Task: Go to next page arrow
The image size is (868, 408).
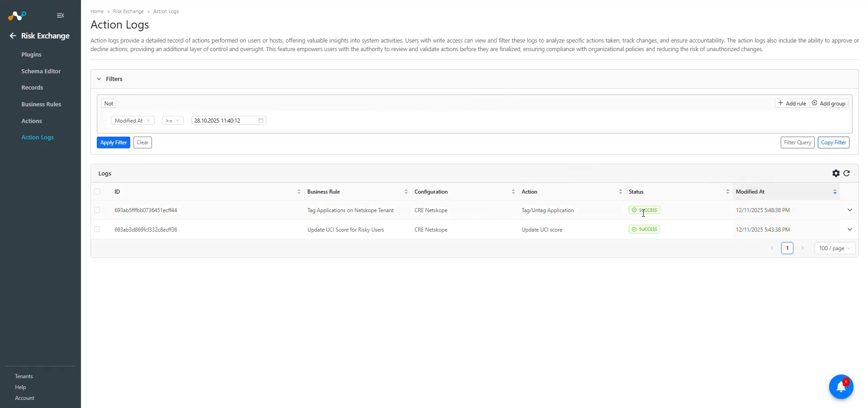Action: coord(802,248)
